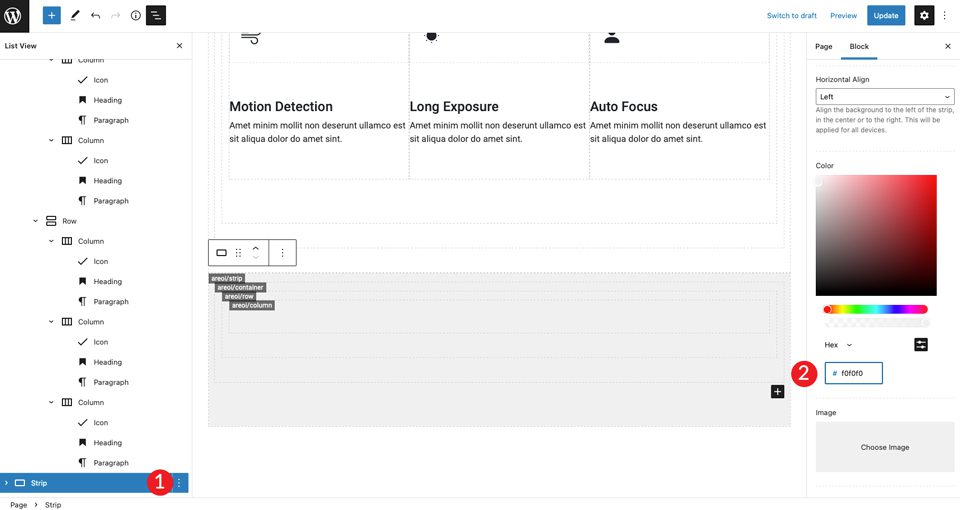960x510 pixels.
Task: Click the Undo arrow icon
Action: coord(96,16)
